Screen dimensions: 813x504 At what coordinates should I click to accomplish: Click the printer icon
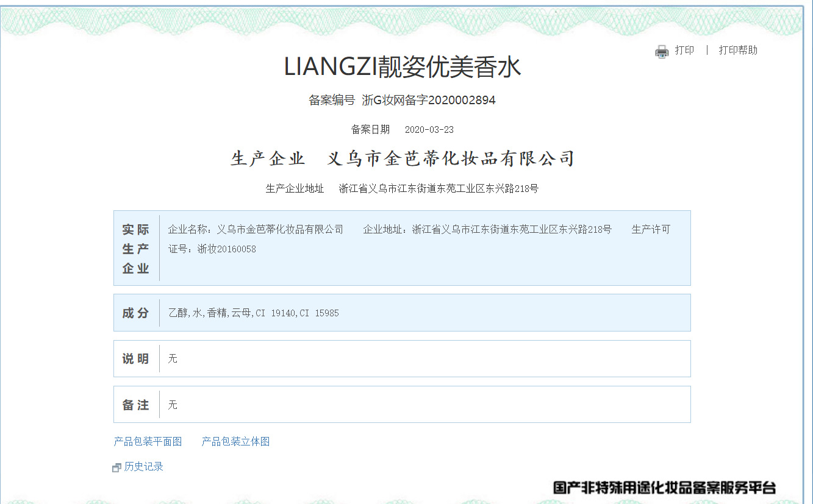662,51
